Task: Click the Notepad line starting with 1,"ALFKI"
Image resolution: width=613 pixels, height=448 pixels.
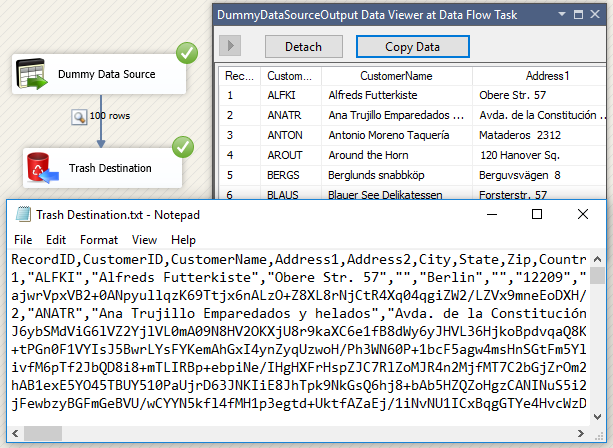Action: pyautogui.click(x=299, y=277)
